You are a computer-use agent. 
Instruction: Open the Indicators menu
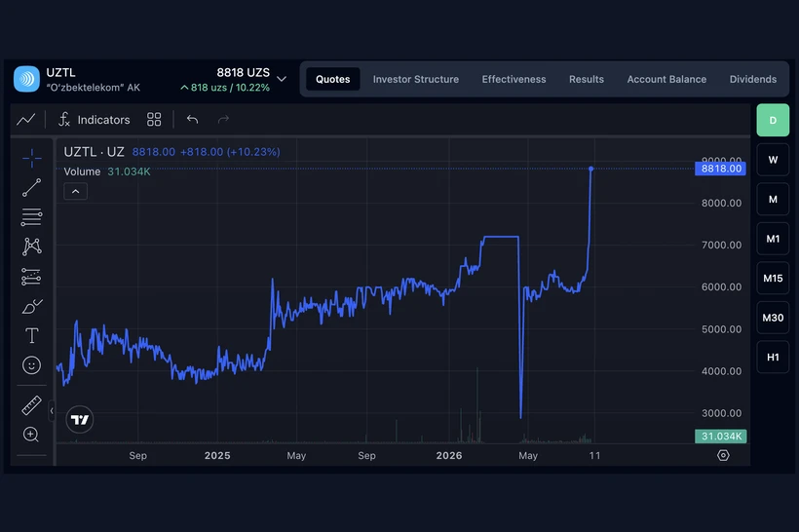coord(94,120)
